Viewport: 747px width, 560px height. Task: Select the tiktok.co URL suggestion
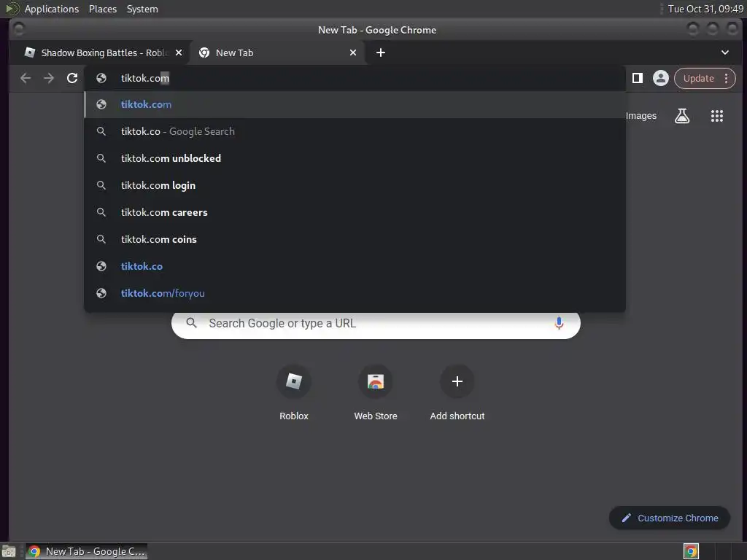coord(355,266)
